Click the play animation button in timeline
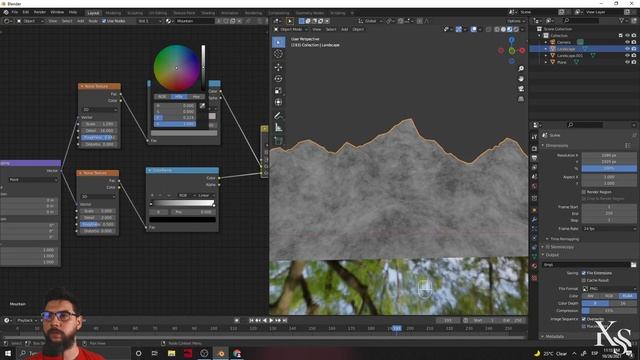This screenshot has width=640, height=360. tap(271, 321)
